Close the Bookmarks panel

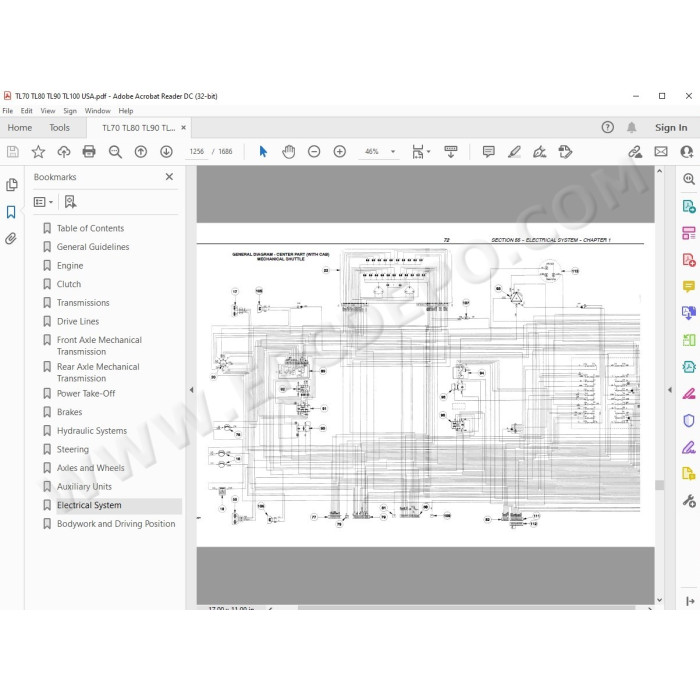[x=169, y=177]
